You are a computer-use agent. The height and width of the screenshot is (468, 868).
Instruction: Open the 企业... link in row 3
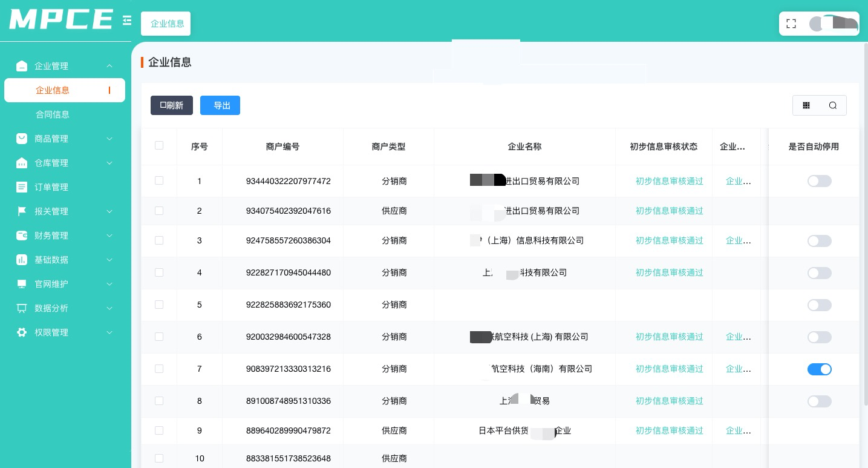[739, 240]
